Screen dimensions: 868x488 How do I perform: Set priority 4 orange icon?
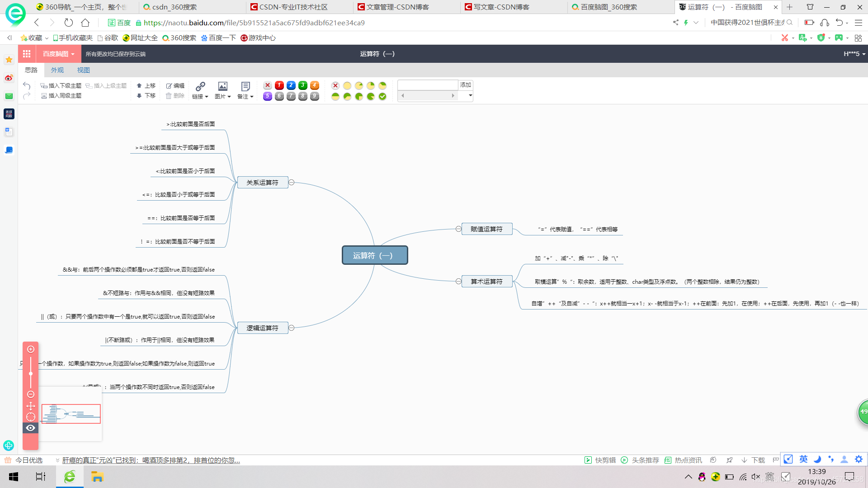tap(315, 85)
